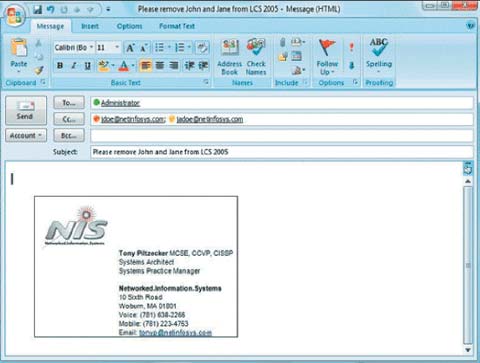Open the font name combo box
Screen dimensions: 480x363
(x=74, y=48)
